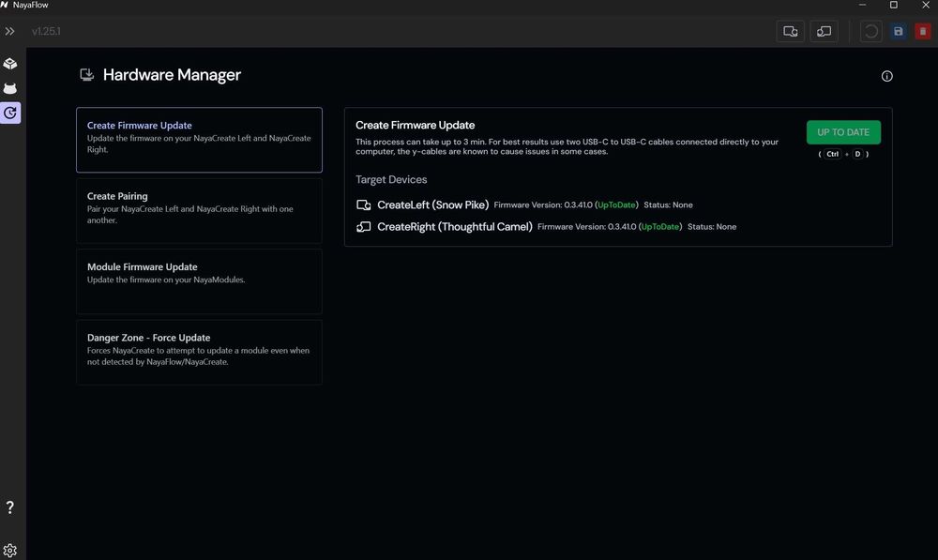
Task: Open the keyboard layout editor sidebar icon
Action: click(10, 64)
